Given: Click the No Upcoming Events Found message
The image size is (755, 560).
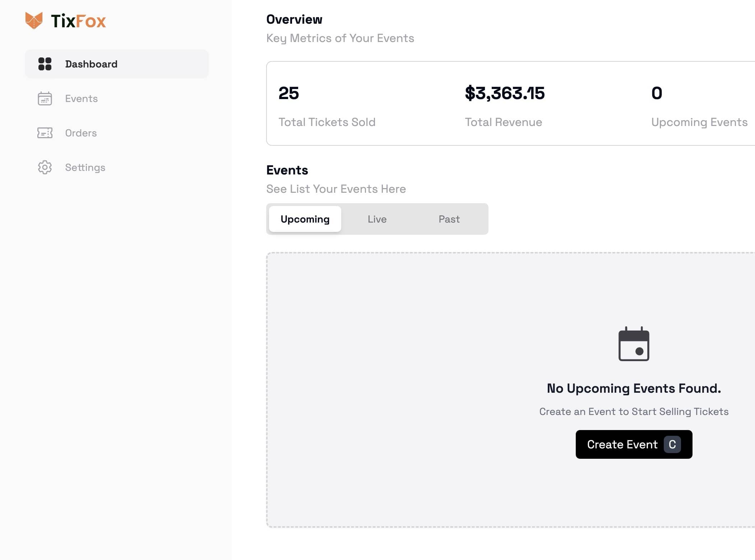Looking at the screenshot, I should pyautogui.click(x=633, y=388).
